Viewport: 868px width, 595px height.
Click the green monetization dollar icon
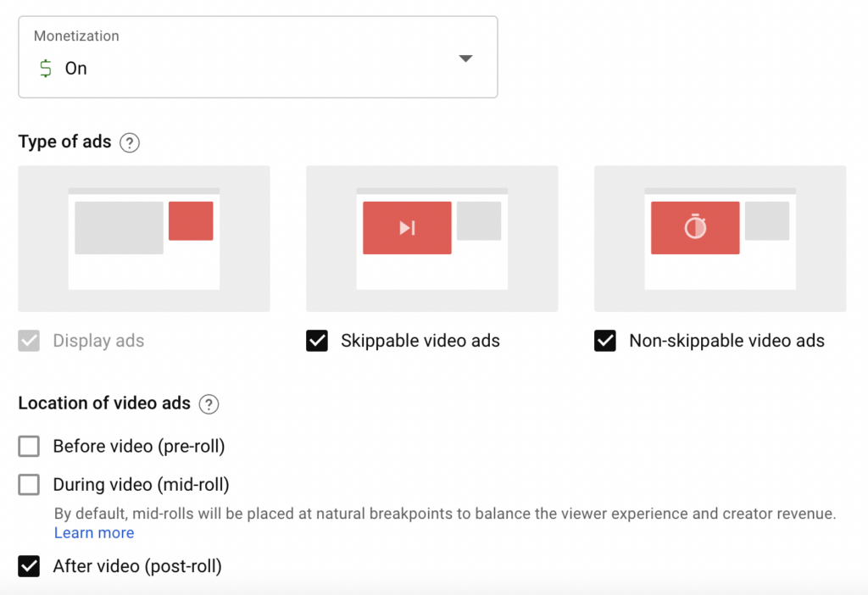click(46, 69)
